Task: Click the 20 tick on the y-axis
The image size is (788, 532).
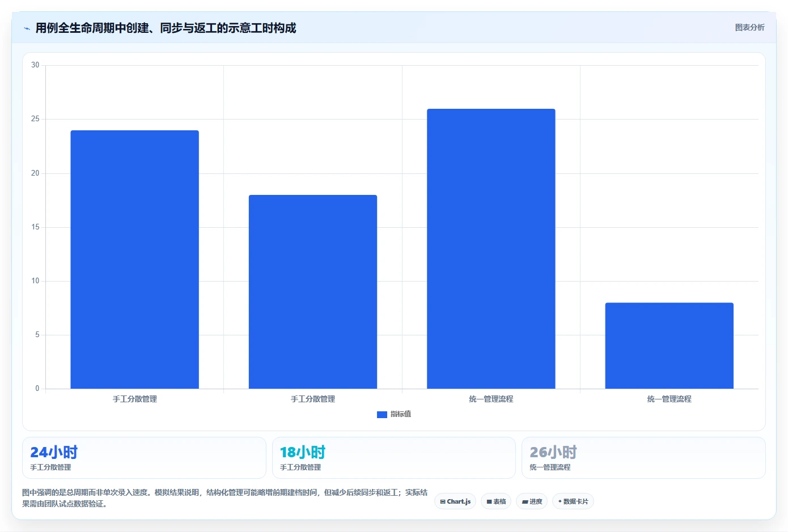Action: point(35,173)
